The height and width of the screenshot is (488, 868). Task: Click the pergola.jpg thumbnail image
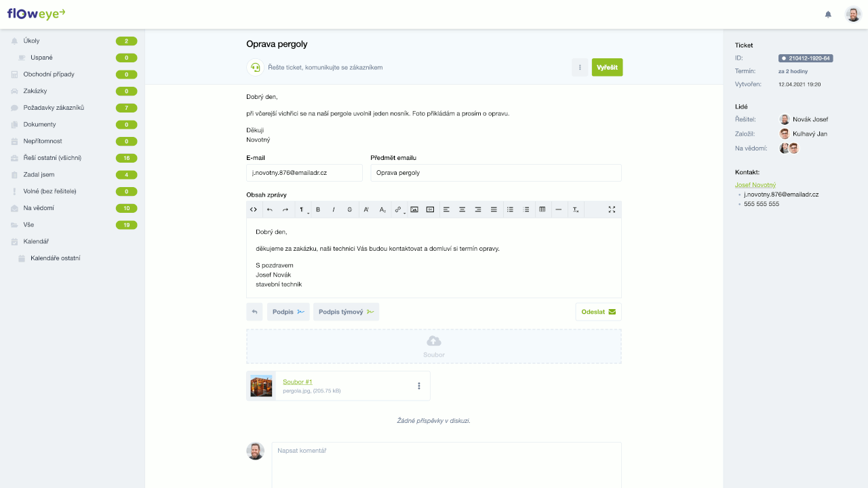(x=261, y=386)
